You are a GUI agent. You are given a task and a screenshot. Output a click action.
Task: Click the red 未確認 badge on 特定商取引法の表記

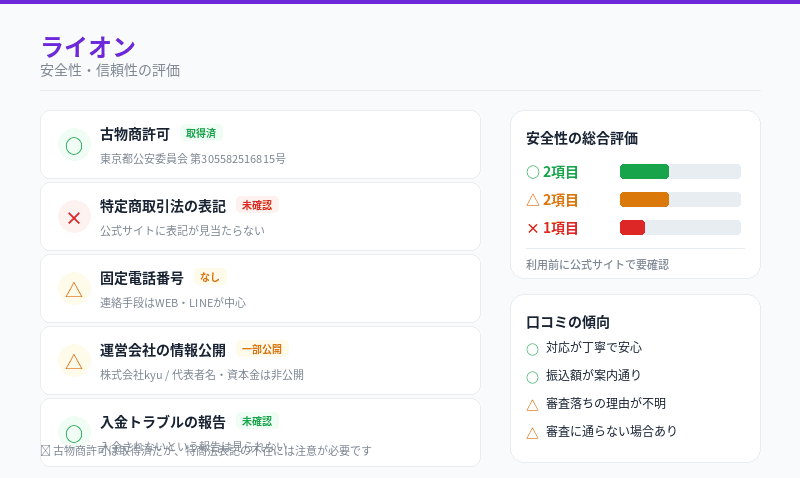(257, 205)
